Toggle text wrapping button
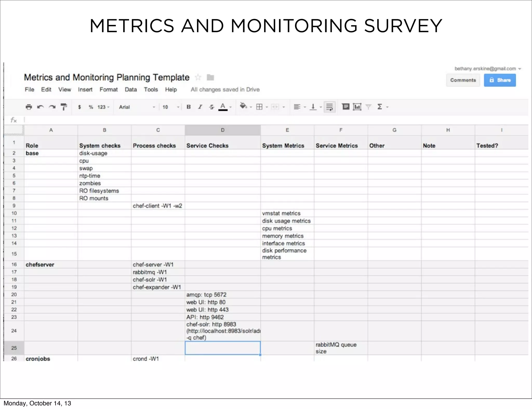The height and width of the screenshot is (409, 532). (329, 107)
